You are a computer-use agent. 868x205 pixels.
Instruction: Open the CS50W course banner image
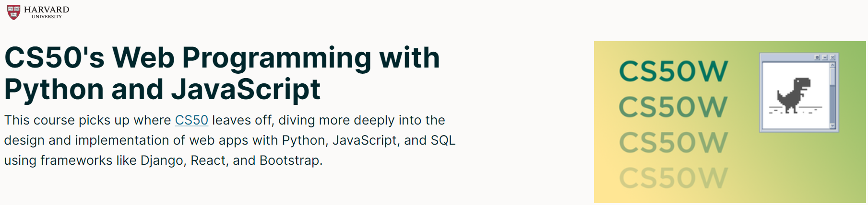click(730, 122)
